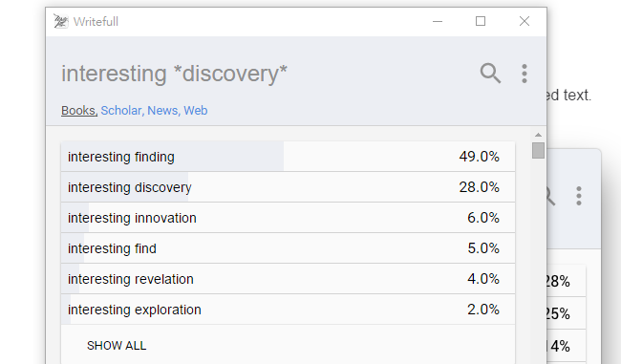The width and height of the screenshot is (621, 364).
Task: Click the results scrollbar thumb
Action: (x=538, y=151)
